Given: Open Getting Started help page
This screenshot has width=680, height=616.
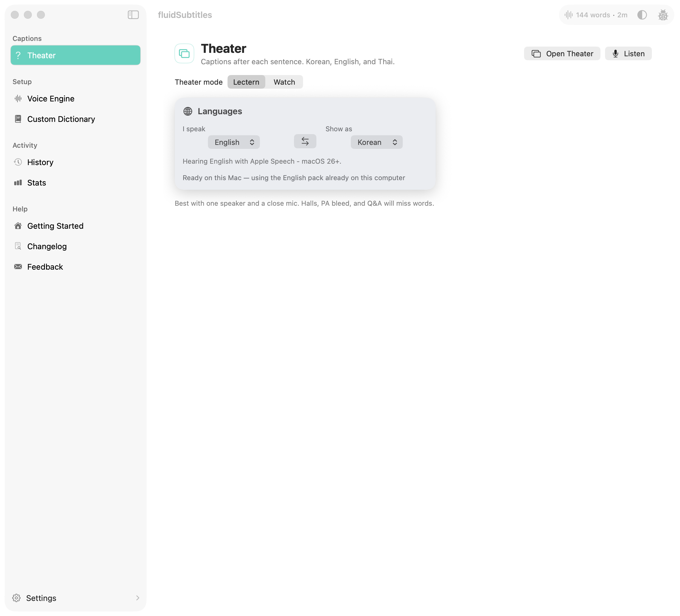Looking at the screenshot, I should pos(76,226).
